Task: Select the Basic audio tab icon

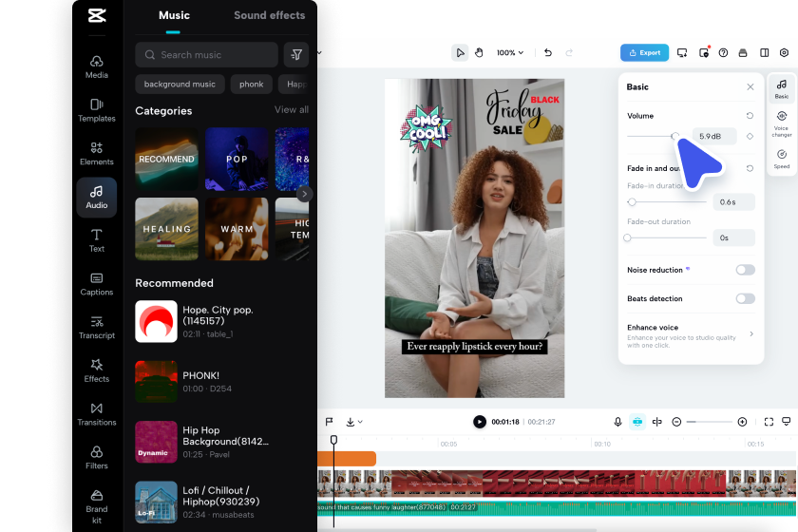Action: point(782,88)
